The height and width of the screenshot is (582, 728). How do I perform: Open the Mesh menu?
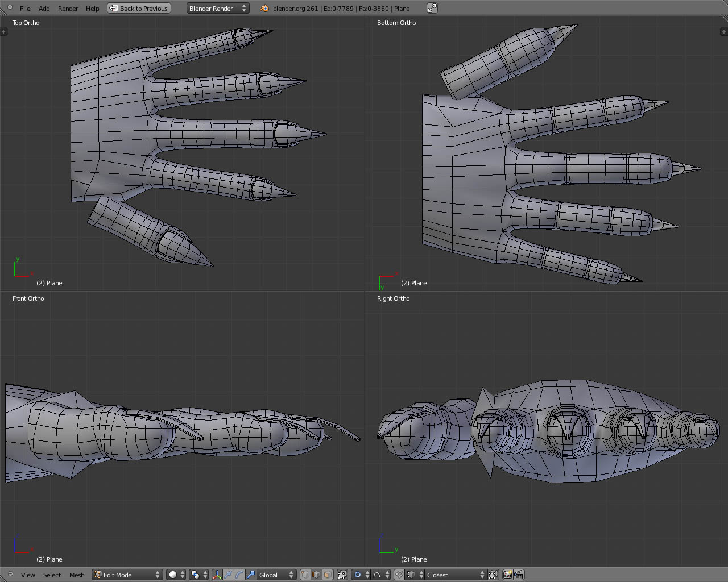tap(77, 575)
